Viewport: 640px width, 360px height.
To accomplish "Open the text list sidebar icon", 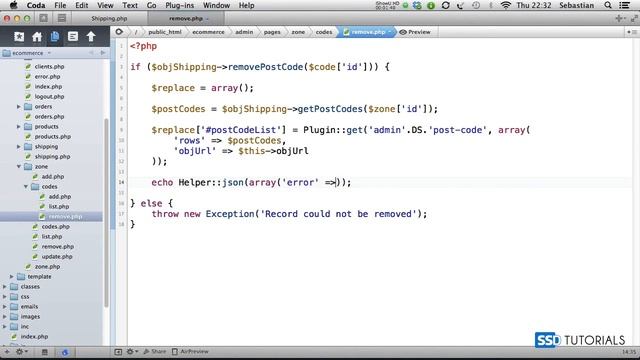I will [73, 37].
